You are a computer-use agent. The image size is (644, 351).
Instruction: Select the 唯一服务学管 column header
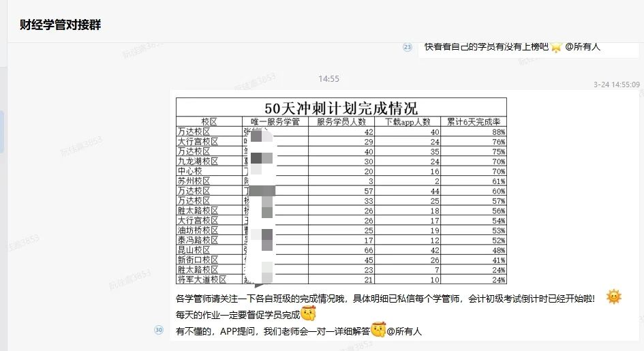pos(275,121)
